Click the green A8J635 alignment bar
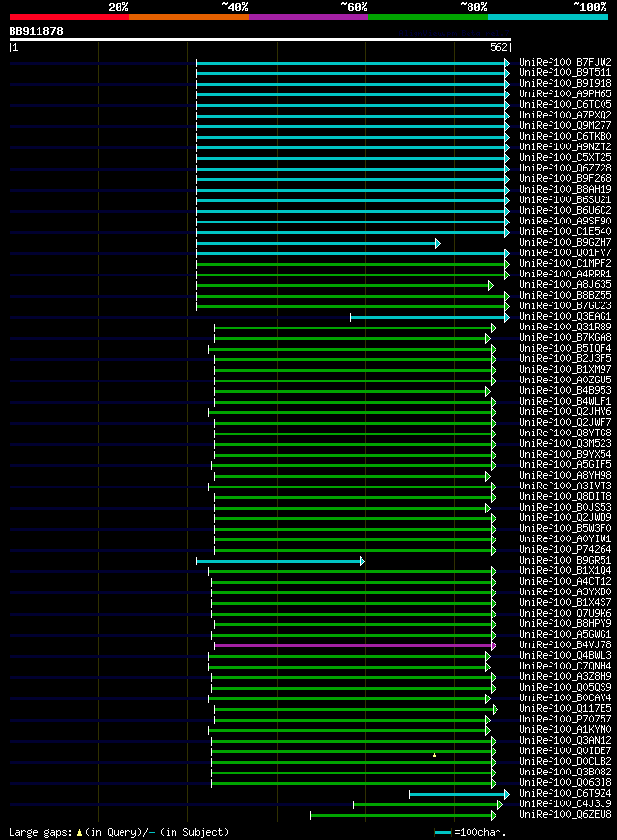Screen dimensions: 617x840 tap(345, 285)
